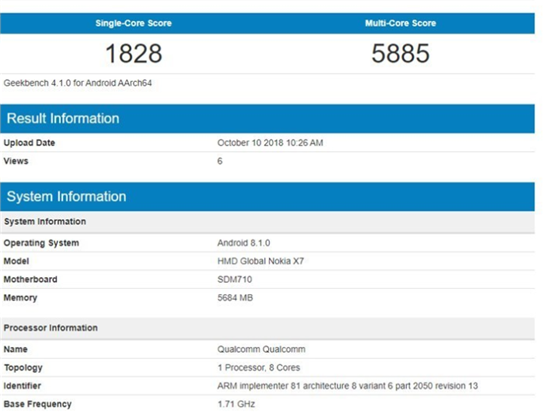Select the single-core score value 1828
The image size is (550, 416).
click(134, 53)
